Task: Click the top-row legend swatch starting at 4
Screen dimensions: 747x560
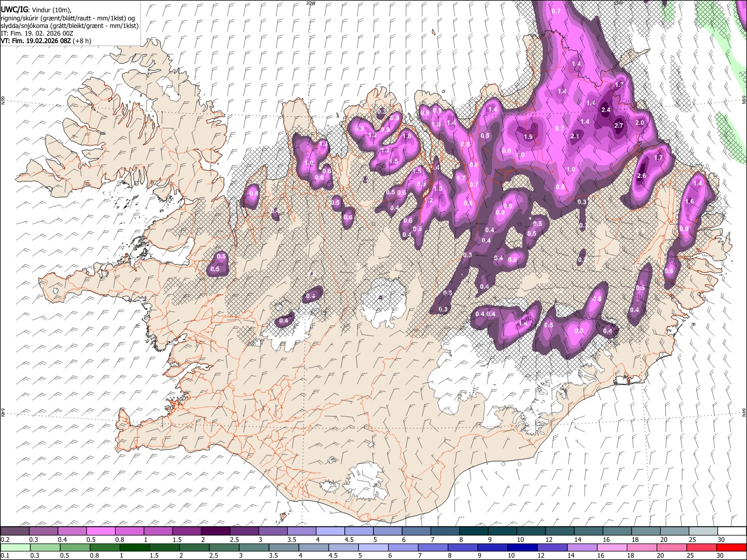Action: pos(330,531)
